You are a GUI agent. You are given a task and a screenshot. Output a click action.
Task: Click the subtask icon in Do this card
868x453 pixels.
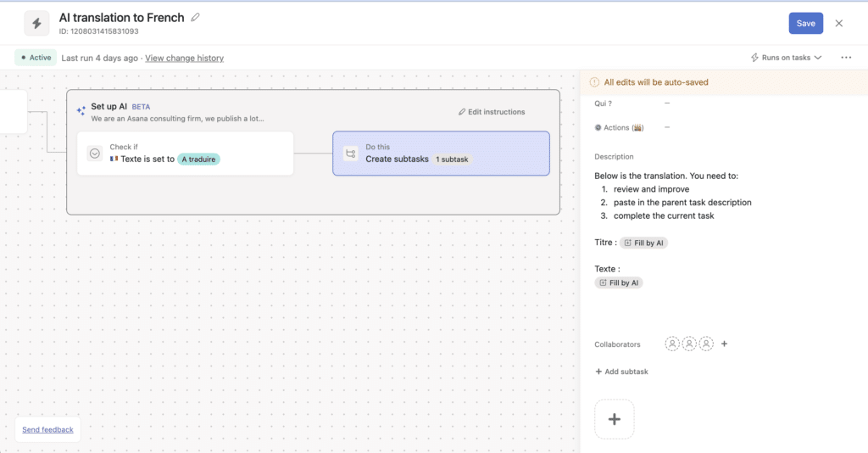point(350,154)
